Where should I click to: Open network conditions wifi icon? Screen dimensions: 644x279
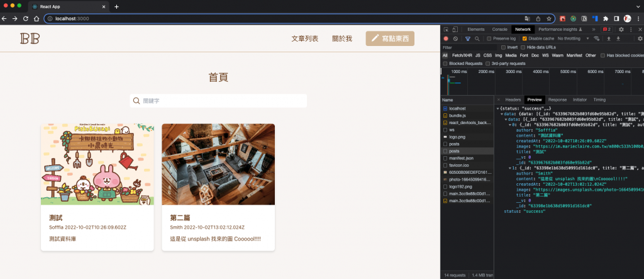(x=596, y=38)
